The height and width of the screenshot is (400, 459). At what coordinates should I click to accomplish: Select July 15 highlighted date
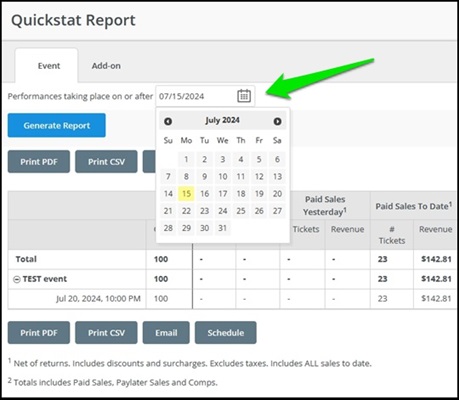186,194
